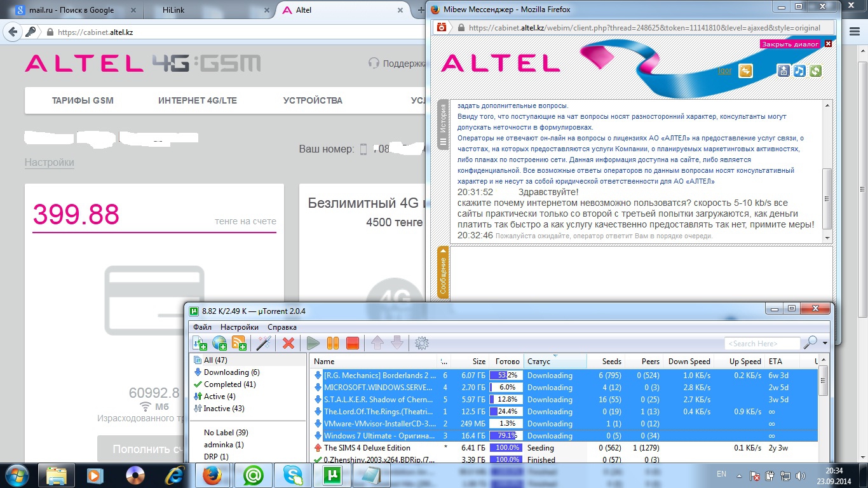The width and height of the screenshot is (868, 488).
Task: Select No Label (39) filter
Action: coord(226,433)
